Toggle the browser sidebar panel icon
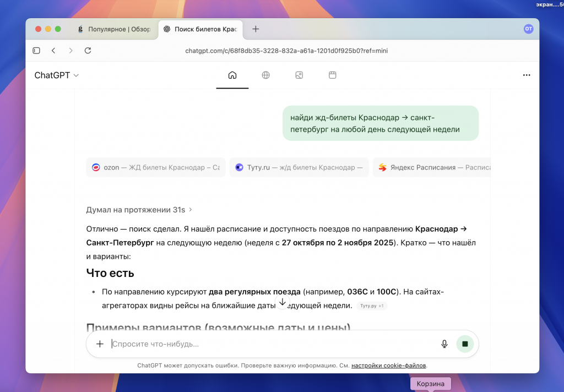This screenshot has height=392, width=564. [36, 51]
